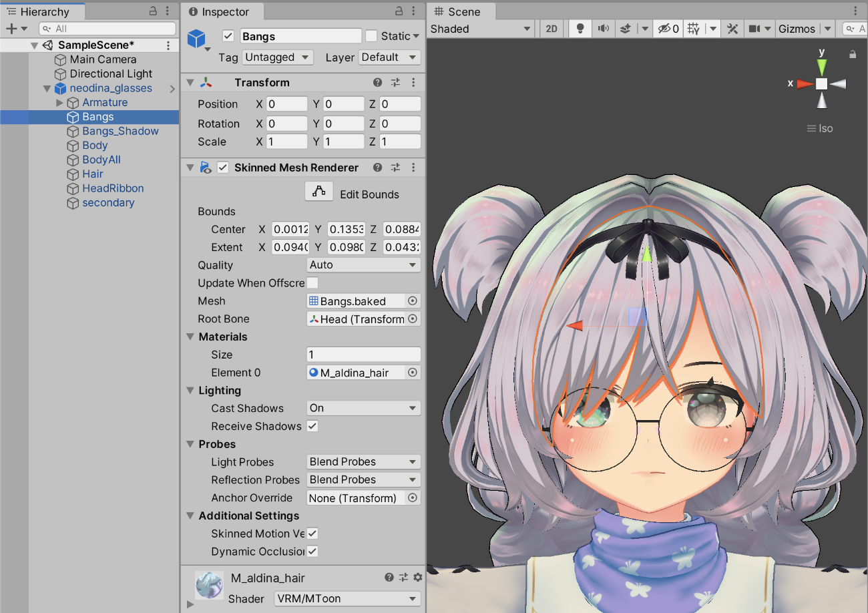Open presets for Skinned Mesh Renderer
This screenshot has height=613, width=868.
395,168
